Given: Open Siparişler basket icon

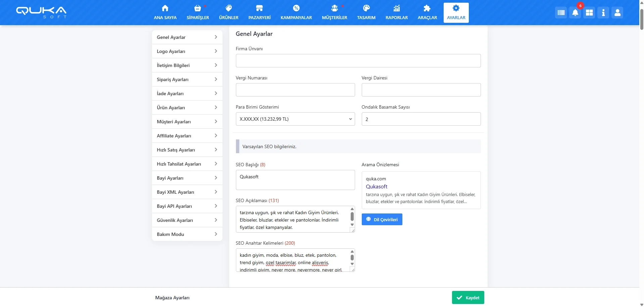Looking at the screenshot, I should click(198, 8).
